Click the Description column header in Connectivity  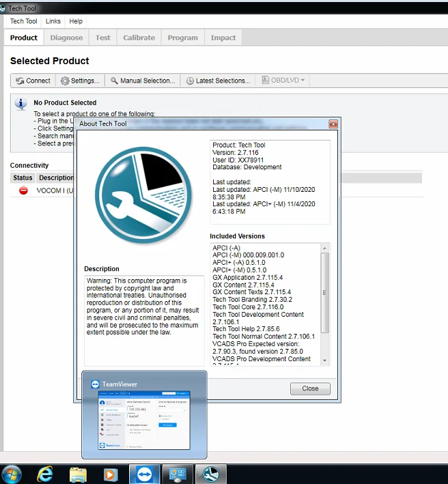pyautogui.click(x=55, y=177)
